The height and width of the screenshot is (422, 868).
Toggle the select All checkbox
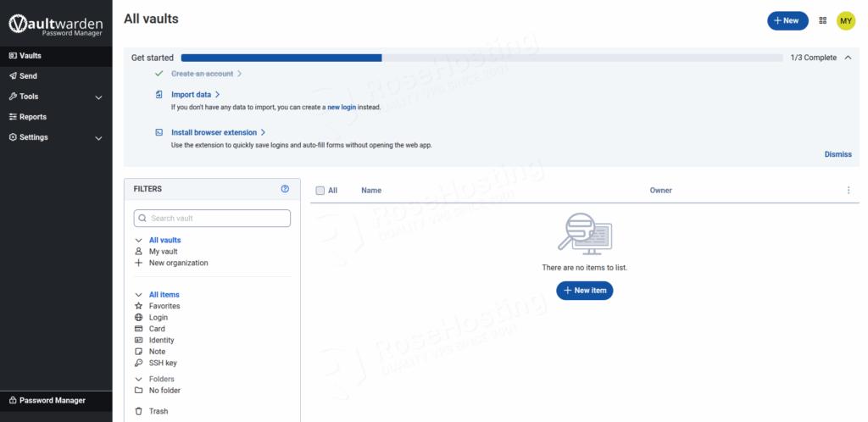pyautogui.click(x=320, y=191)
